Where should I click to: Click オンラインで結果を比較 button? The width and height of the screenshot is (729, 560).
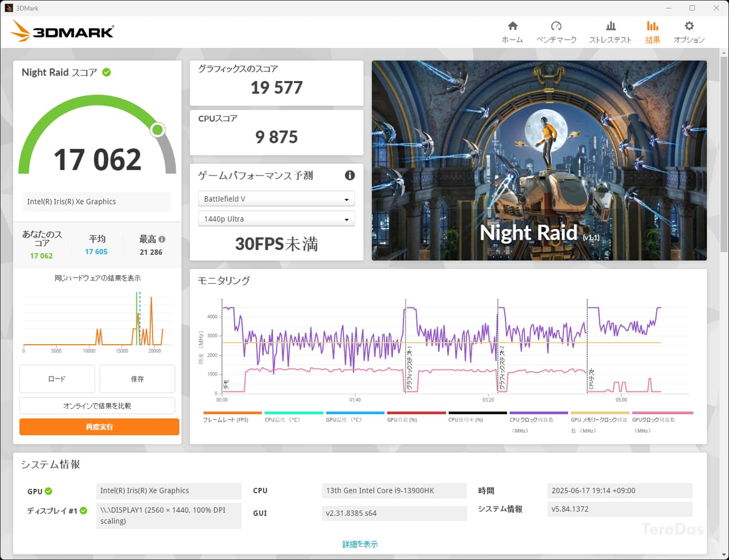97,406
